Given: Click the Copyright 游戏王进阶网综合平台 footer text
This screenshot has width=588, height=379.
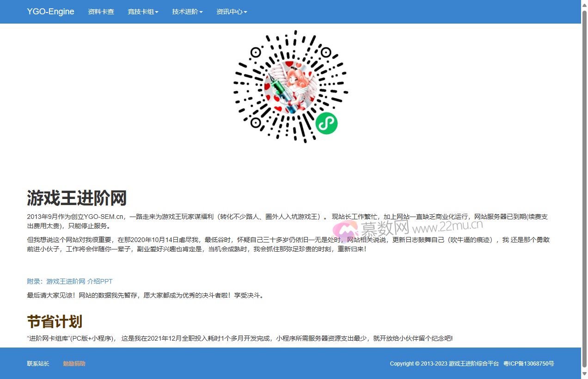Looking at the screenshot, I should coord(444,364).
